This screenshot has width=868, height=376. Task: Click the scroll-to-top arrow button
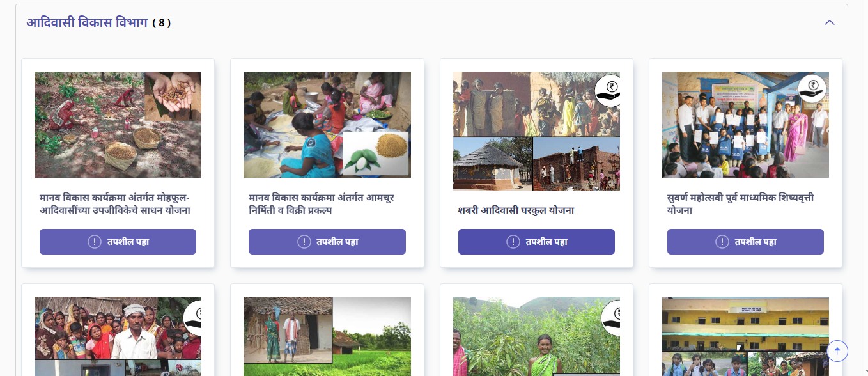[837, 350]
